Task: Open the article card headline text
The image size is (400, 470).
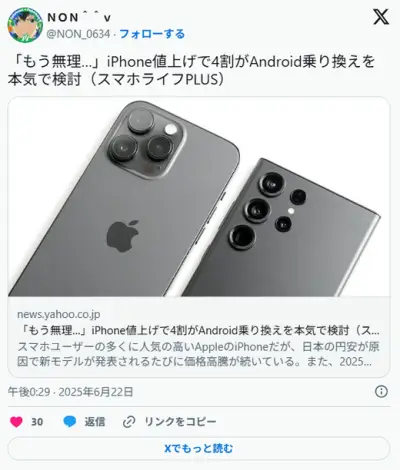Action: 198,330
